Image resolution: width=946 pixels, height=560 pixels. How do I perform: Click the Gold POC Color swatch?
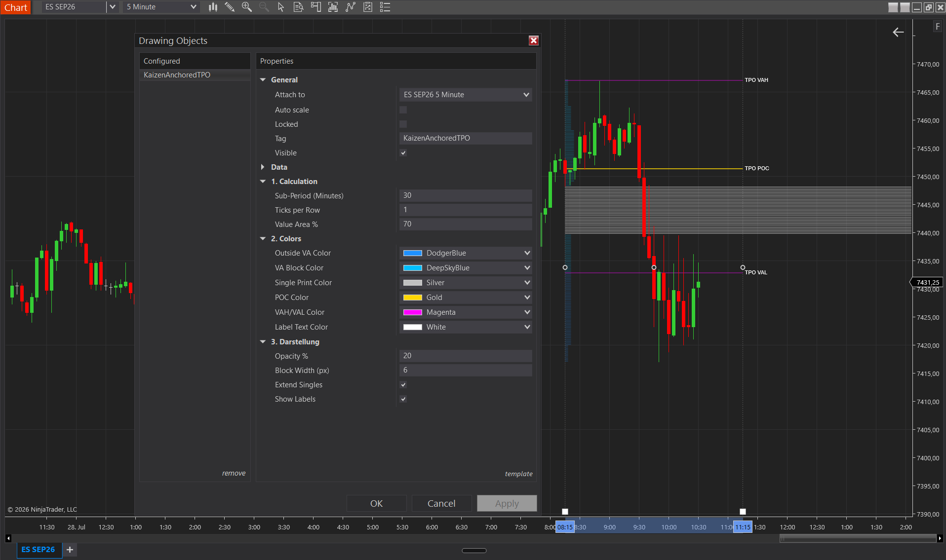pyautogui.click(x=413, y=298)
